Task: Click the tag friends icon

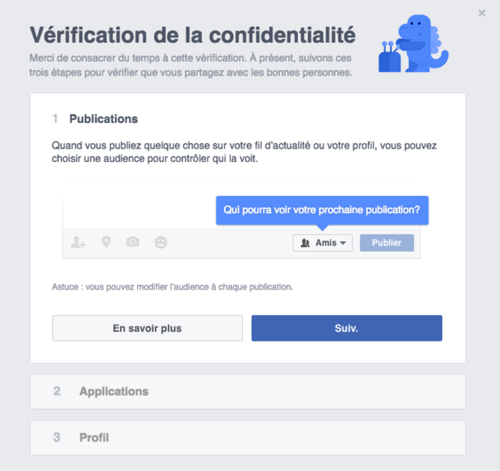Action: click(x=78, y=242)
